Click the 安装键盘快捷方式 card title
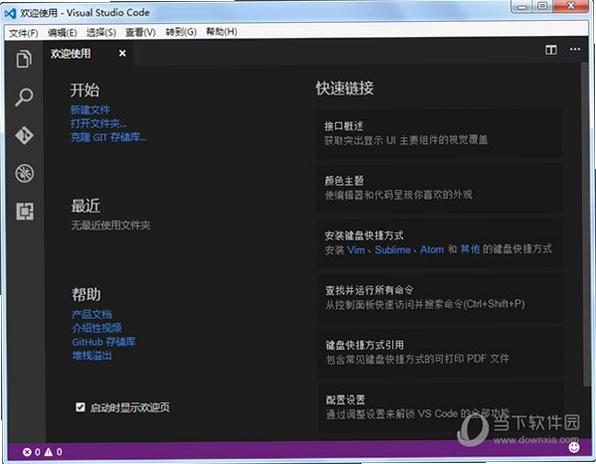The image size is (596, 464). (x=364, y=236)
